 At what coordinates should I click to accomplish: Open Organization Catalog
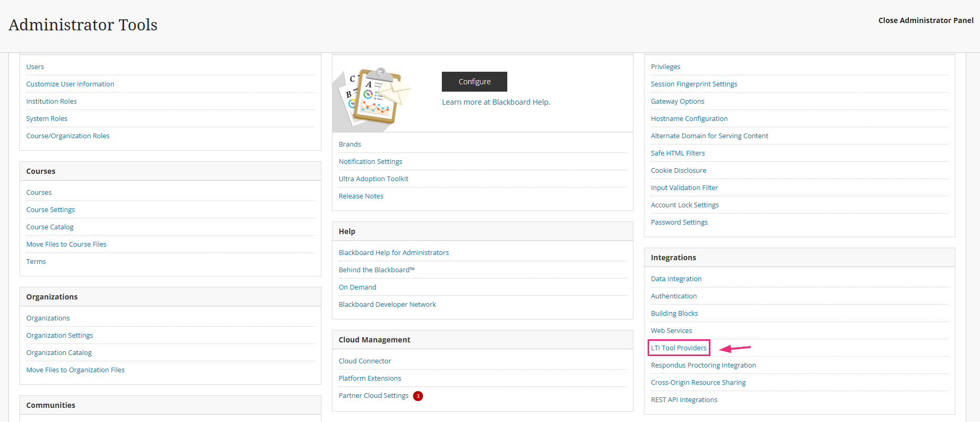(x=59, y=353)
